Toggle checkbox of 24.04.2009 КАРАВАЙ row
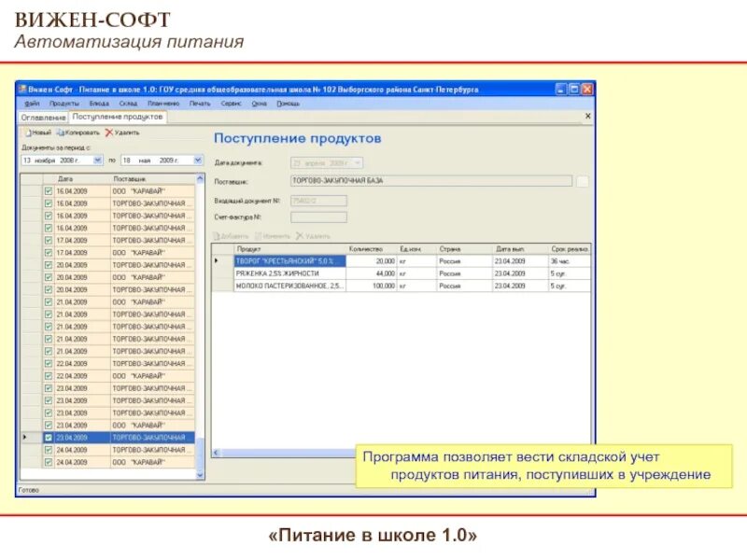The image size is (747, 560). 49,462
